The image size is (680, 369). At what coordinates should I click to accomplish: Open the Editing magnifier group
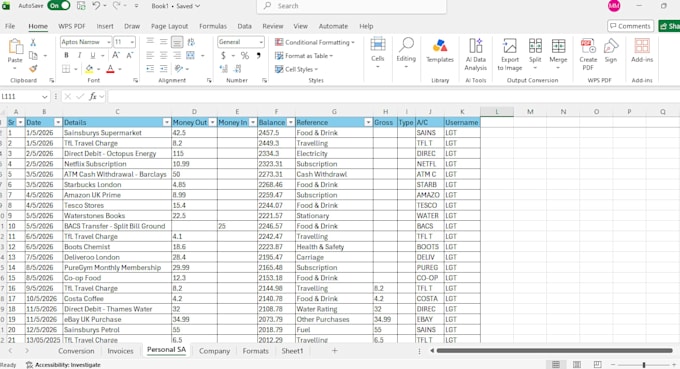(406, 52)
